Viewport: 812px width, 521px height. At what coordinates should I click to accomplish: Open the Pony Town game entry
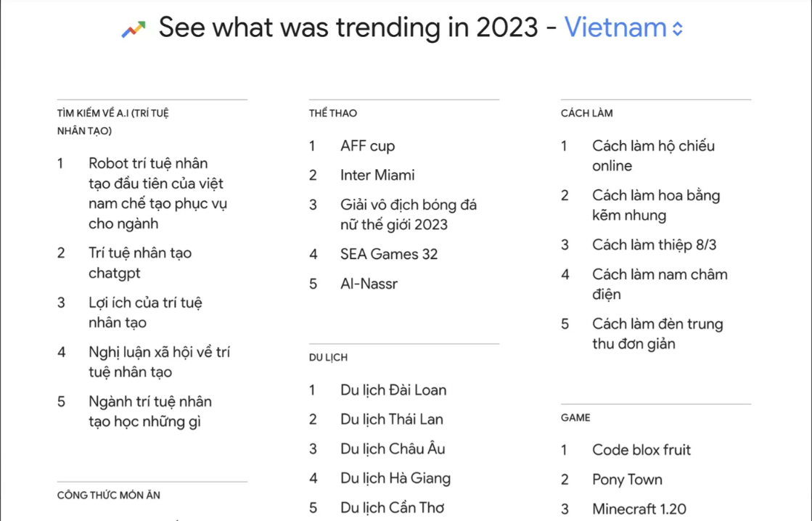coord(628,480)
